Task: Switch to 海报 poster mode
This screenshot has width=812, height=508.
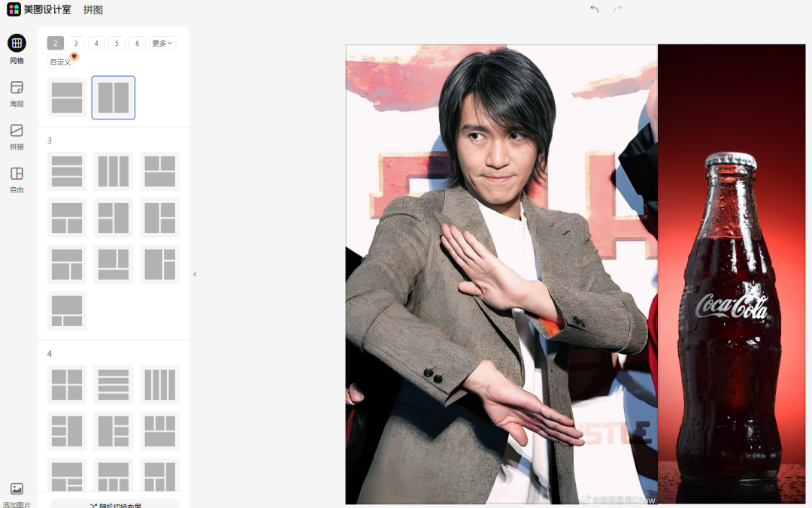Action: click(x=17, y=94)
